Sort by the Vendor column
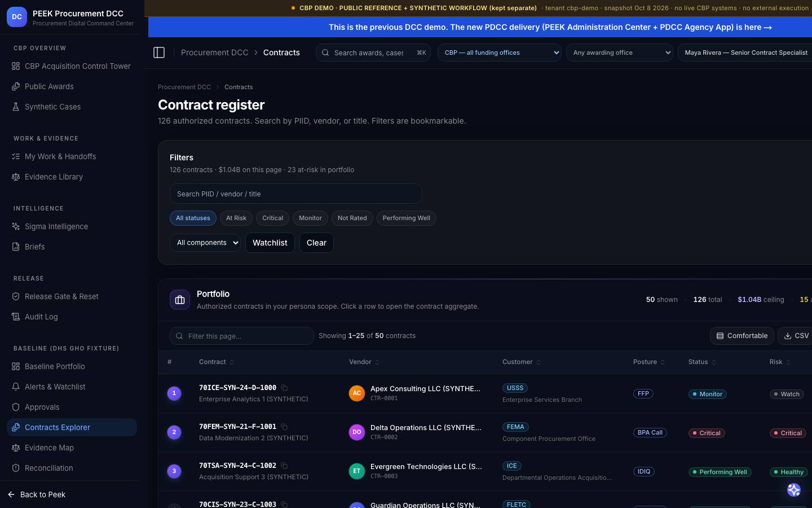Screen dimensions: 812x508 pos(364,362)
